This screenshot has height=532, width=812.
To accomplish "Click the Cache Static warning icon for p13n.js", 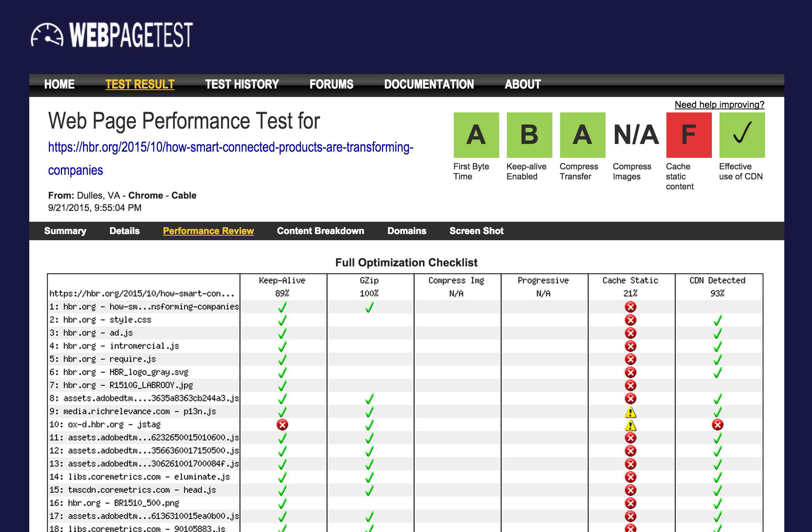I will 630,412.
